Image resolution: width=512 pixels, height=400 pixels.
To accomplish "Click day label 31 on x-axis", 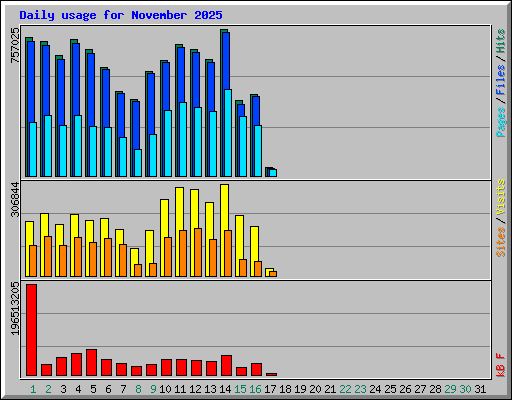I will [480, 389].
